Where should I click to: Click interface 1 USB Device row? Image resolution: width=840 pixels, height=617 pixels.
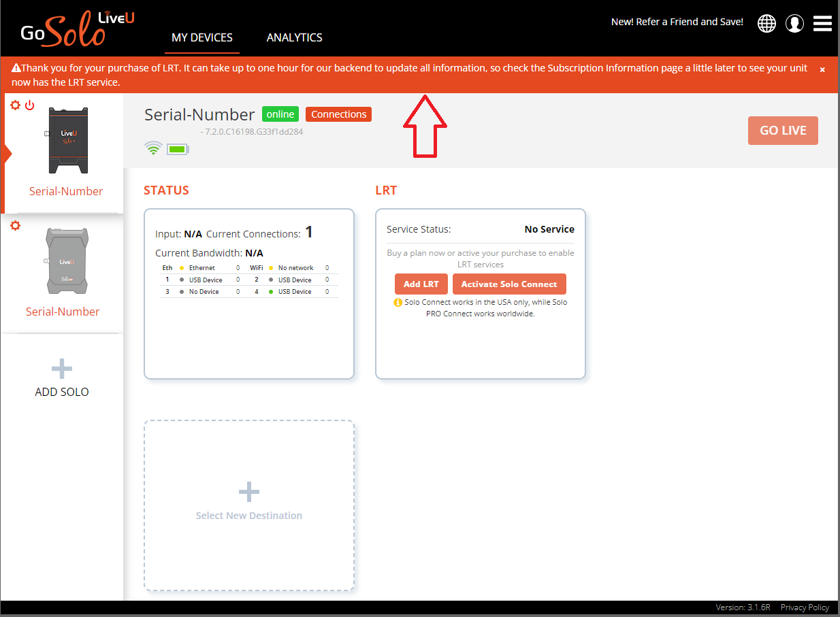point(201,280)
